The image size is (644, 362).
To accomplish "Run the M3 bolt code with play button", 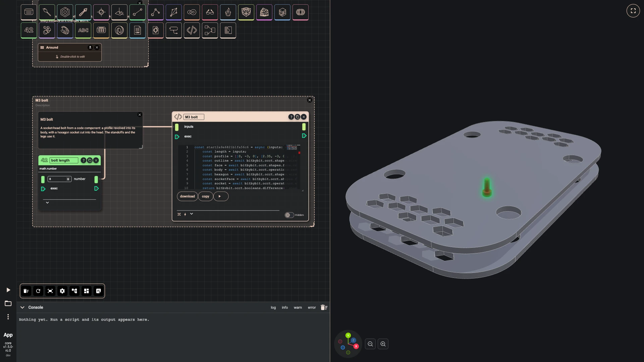I will [221, 196].
